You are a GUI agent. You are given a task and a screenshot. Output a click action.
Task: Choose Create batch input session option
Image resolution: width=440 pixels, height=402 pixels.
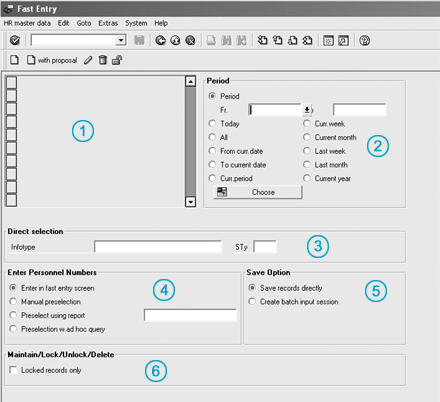coord(252,301)
